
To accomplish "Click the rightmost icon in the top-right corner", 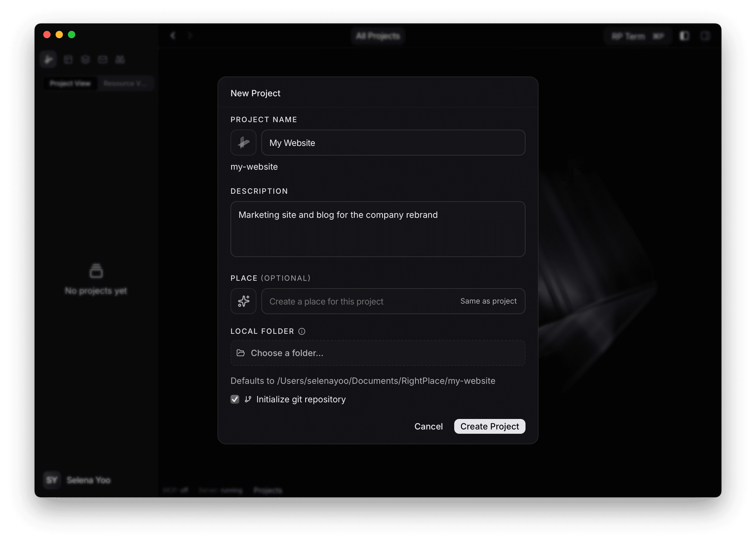I will click(705, 36).
